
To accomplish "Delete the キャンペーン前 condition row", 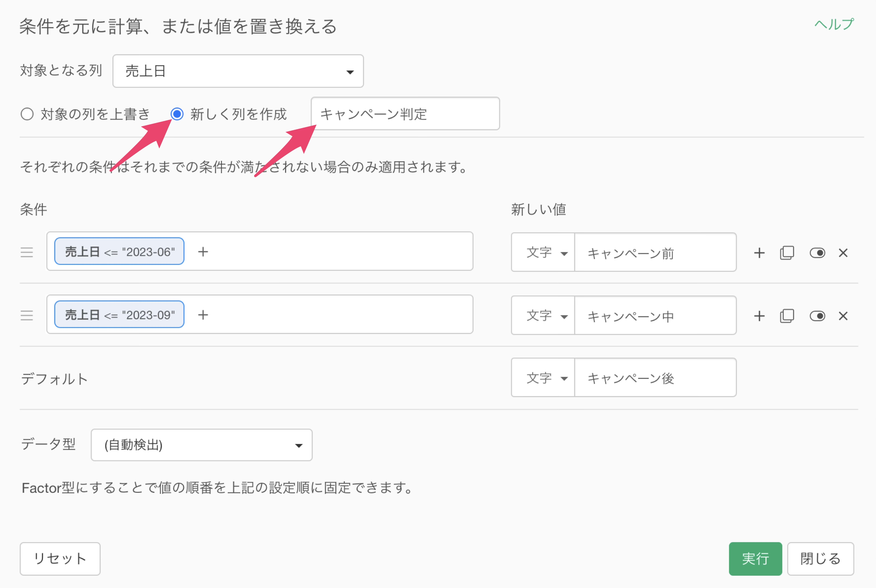I will click(843, 253).
